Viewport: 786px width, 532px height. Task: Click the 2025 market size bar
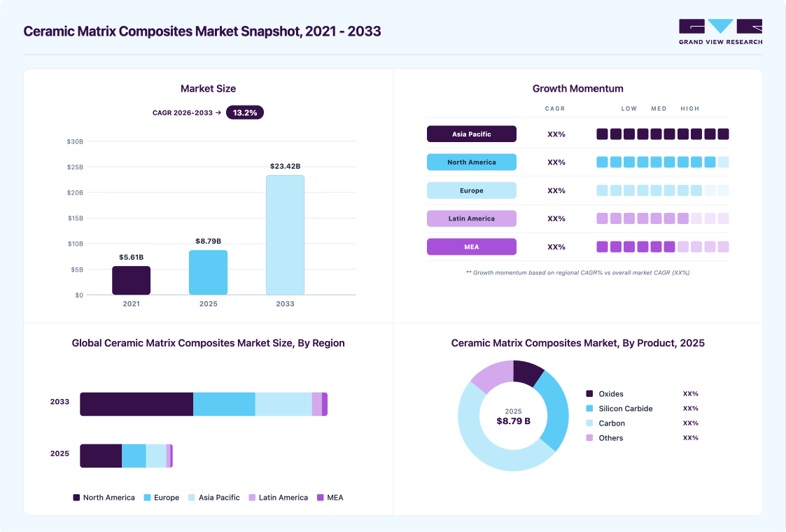click(208, 272)
